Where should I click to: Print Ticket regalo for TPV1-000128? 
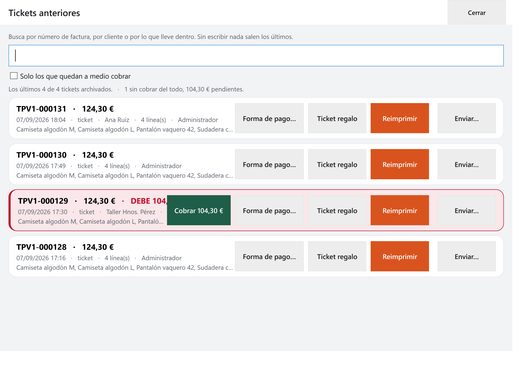click(337, 256)
